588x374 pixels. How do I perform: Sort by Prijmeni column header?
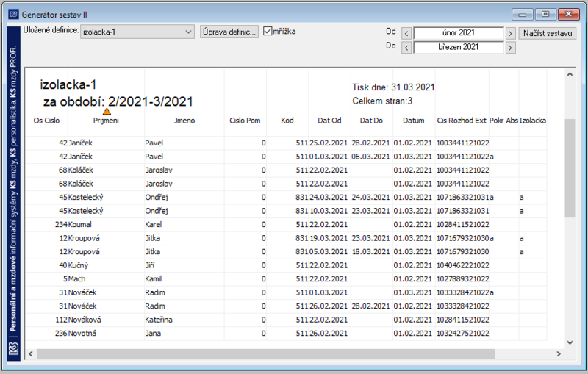point(106,121)
